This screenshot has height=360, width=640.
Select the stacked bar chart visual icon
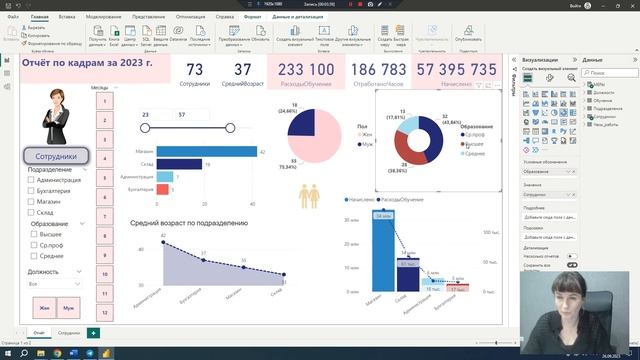click(526, 94)
